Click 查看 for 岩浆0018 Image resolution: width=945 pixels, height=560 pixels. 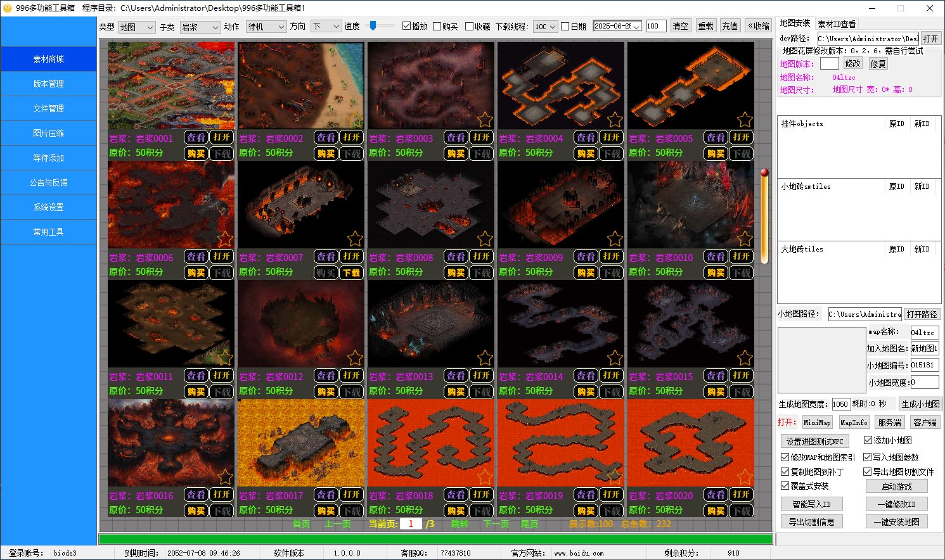456,495
